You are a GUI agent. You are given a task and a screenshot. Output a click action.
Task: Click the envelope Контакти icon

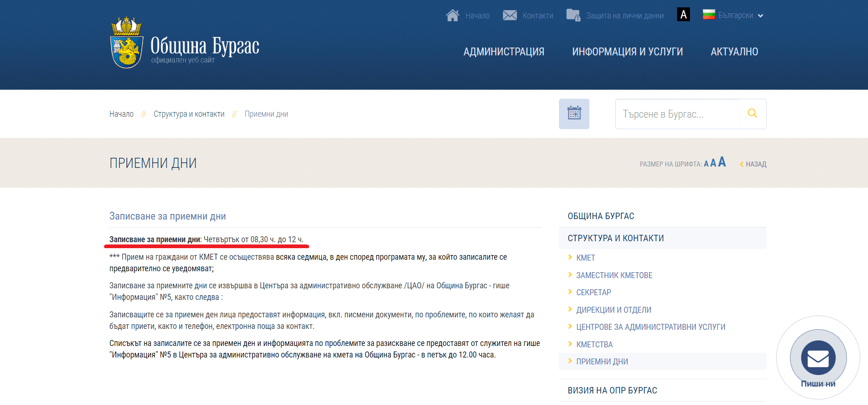point(510,16)
